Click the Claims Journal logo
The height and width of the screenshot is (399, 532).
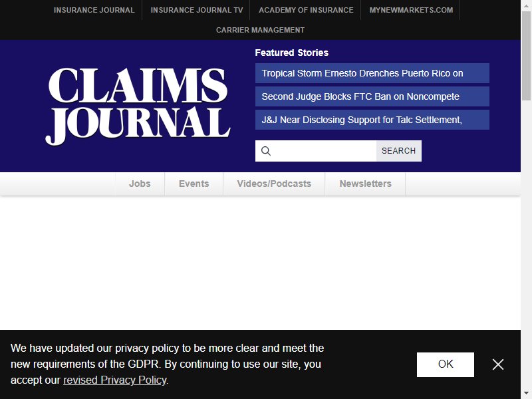[x=138, y=106]
